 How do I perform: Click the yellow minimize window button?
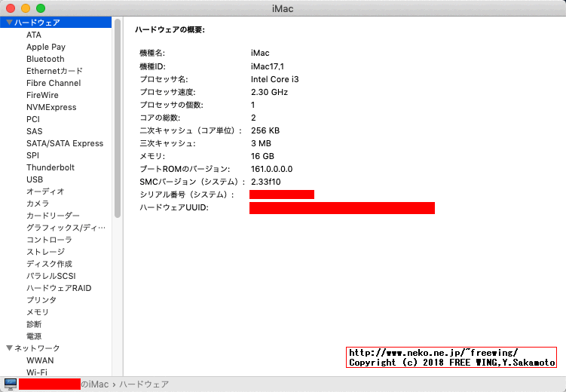26,8
